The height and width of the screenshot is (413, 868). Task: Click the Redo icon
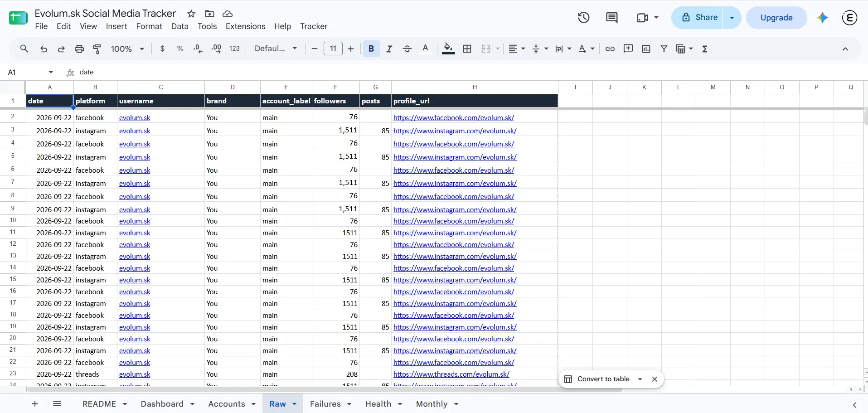tap(61, 49)
